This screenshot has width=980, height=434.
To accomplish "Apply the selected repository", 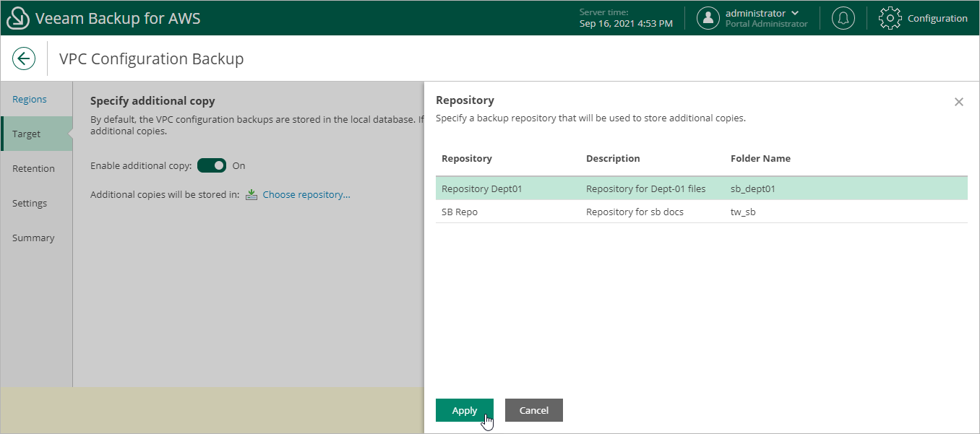I will (464, 409).
